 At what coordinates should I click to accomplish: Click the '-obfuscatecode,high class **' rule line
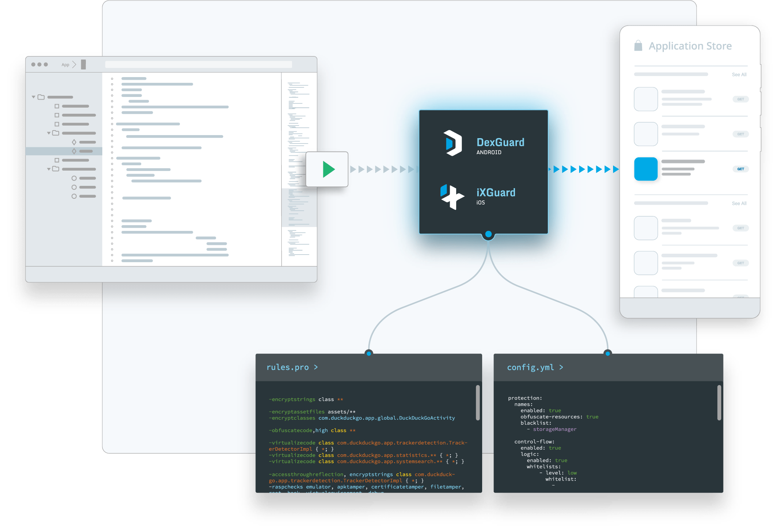point(312,430)
